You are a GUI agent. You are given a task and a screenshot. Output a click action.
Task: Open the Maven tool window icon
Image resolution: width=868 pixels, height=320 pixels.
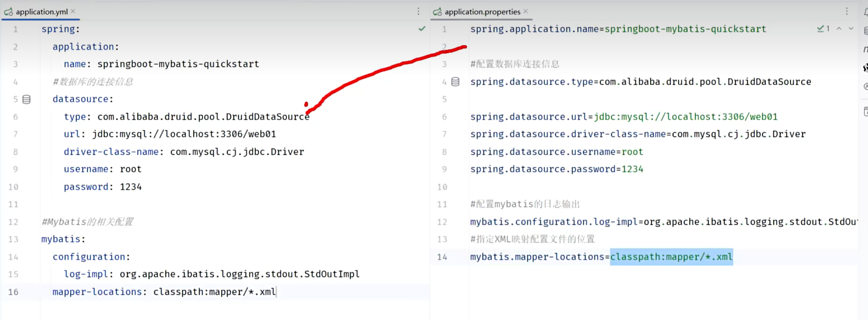pos(865,49)
